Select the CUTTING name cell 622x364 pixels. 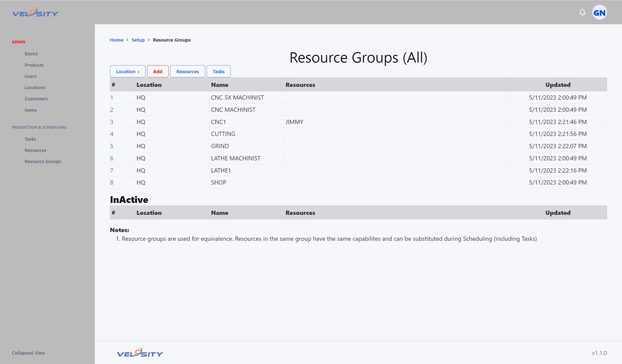tap(246, 134)
